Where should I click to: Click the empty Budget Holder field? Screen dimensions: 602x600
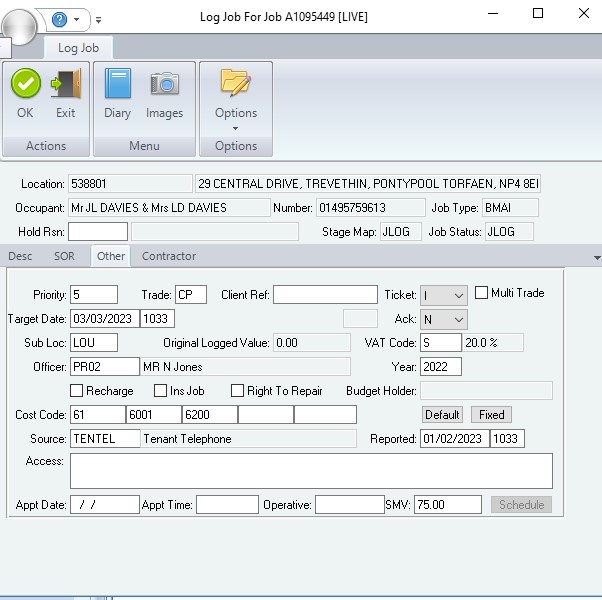click(x=486, y=391)
